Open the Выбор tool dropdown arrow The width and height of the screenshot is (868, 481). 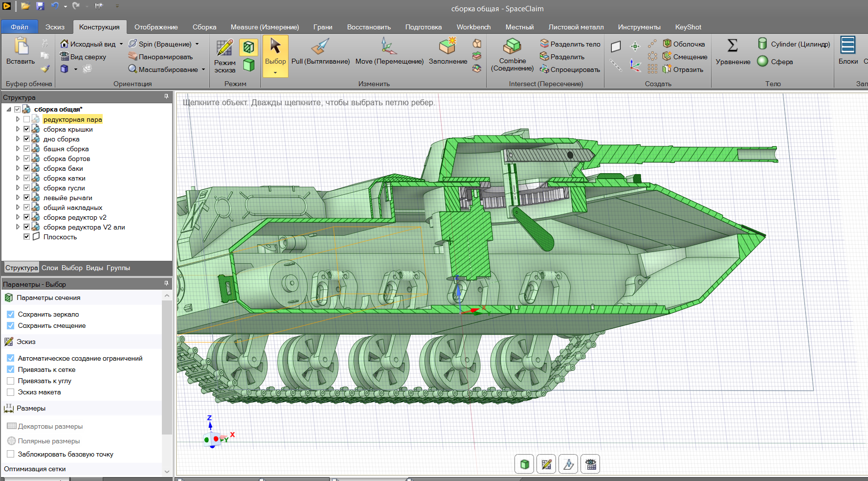(275, 72)
